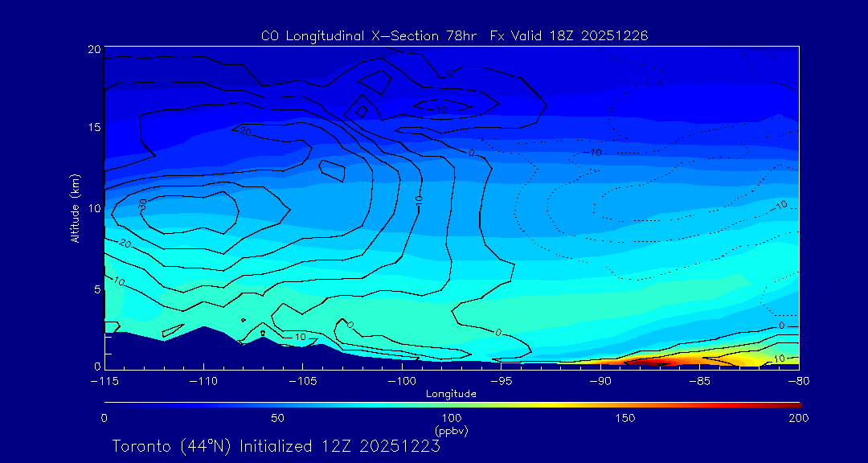Screen dimensions: 868x463
Task: Click colorbar tick label '50'
Action: tap(278, 418)
